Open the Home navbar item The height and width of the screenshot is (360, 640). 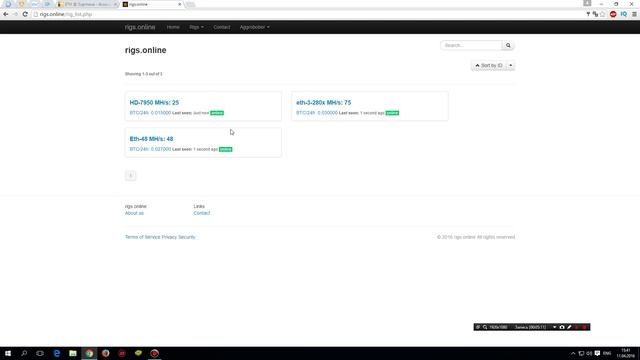[x=173, y=27]
